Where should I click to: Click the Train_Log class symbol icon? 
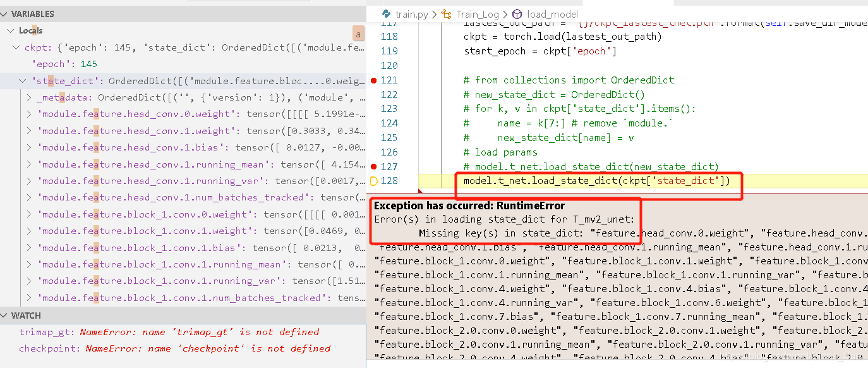[447, 14]
